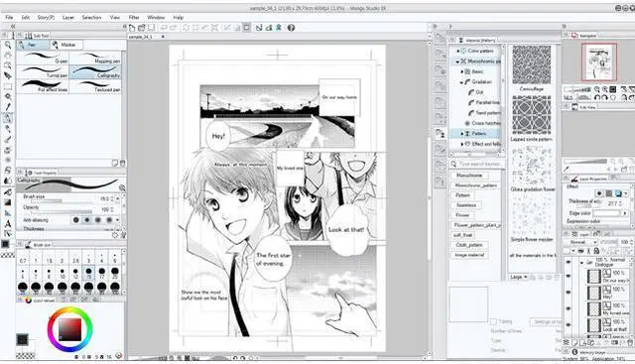The height and width of the screenshot is (364, 635).
Task: Select the Text tool letter A
Action: (x=8, y=223)
